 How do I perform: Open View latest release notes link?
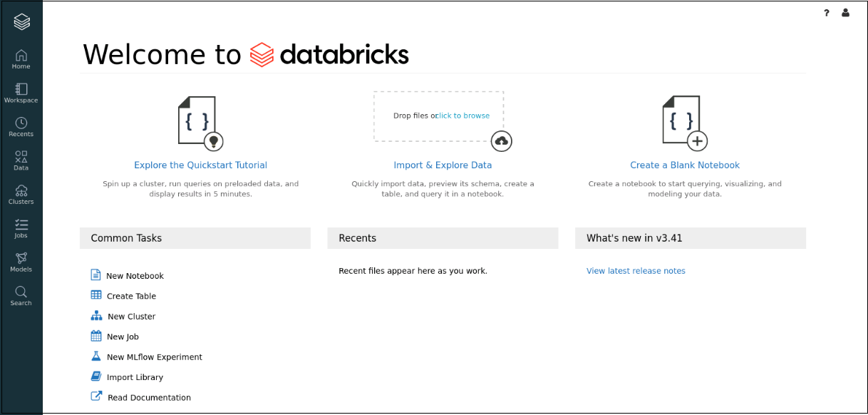636,271
